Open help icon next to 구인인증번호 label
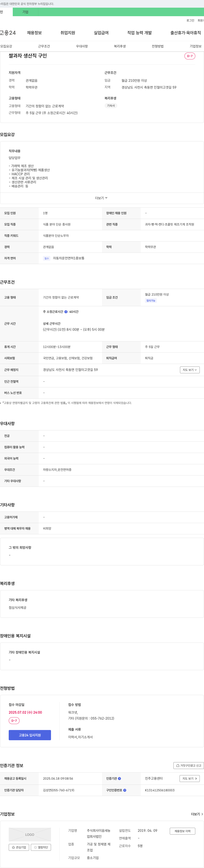Viewport: 204px width, 868px height. [x=125, y=790]
